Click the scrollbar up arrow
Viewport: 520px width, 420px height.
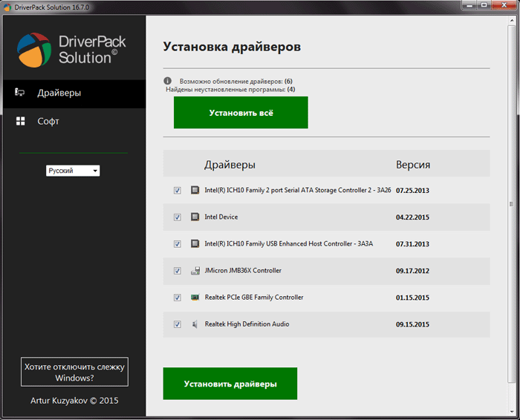click(511, 21)
